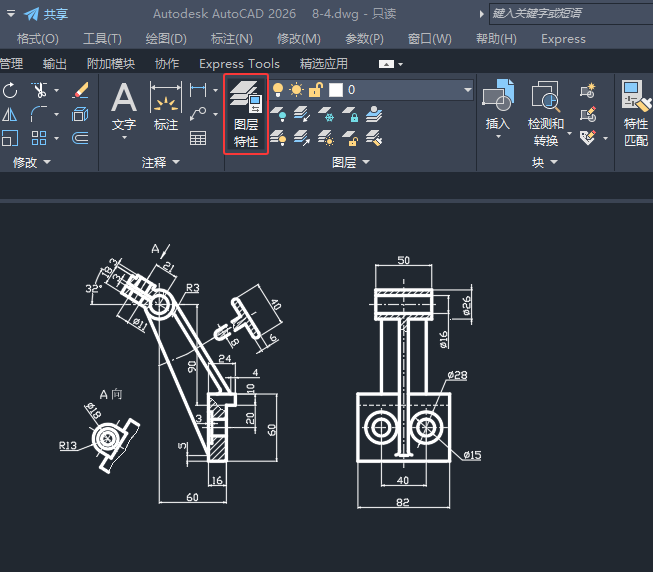Open the 图层特性 layer properties manager
Viewport: 653px width, 572px height.
(246, 114)
